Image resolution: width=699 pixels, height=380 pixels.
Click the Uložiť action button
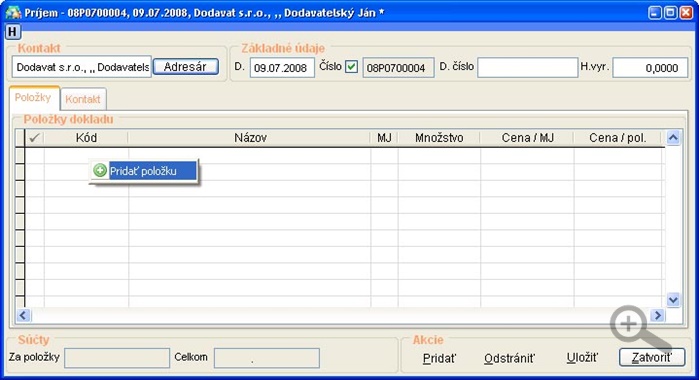[x=582, y=358]
